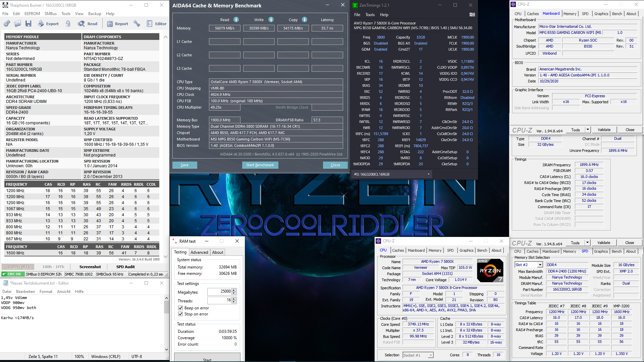Open the Report tool on the toolbar
The image size is (644, 362).
pos(117,23)
